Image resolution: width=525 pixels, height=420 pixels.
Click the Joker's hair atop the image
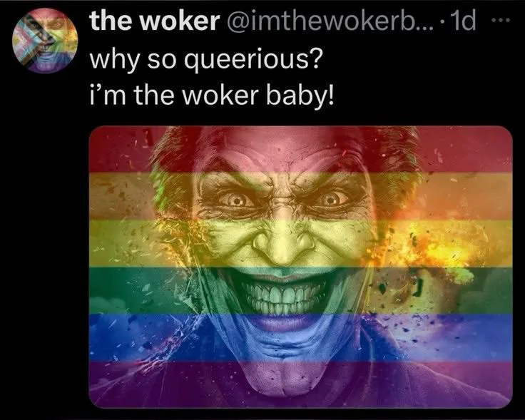click(285, 142)
